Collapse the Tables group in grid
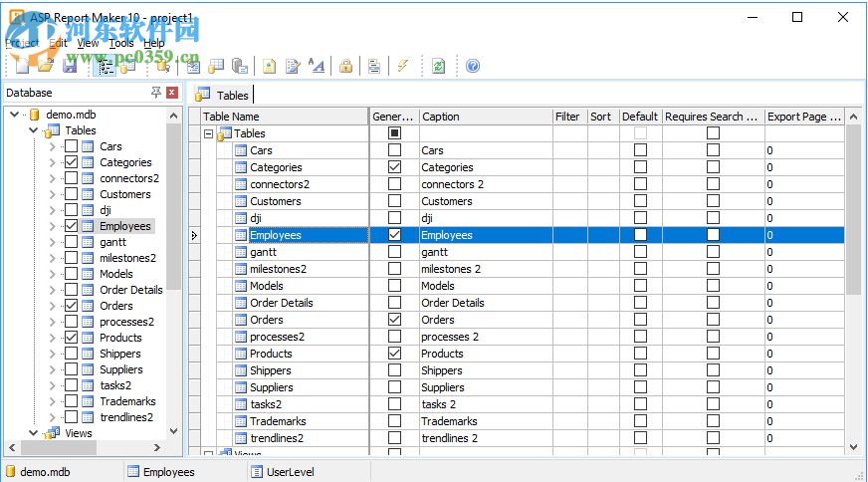This screenshot has width=868, height=482. tap(209, 133)
